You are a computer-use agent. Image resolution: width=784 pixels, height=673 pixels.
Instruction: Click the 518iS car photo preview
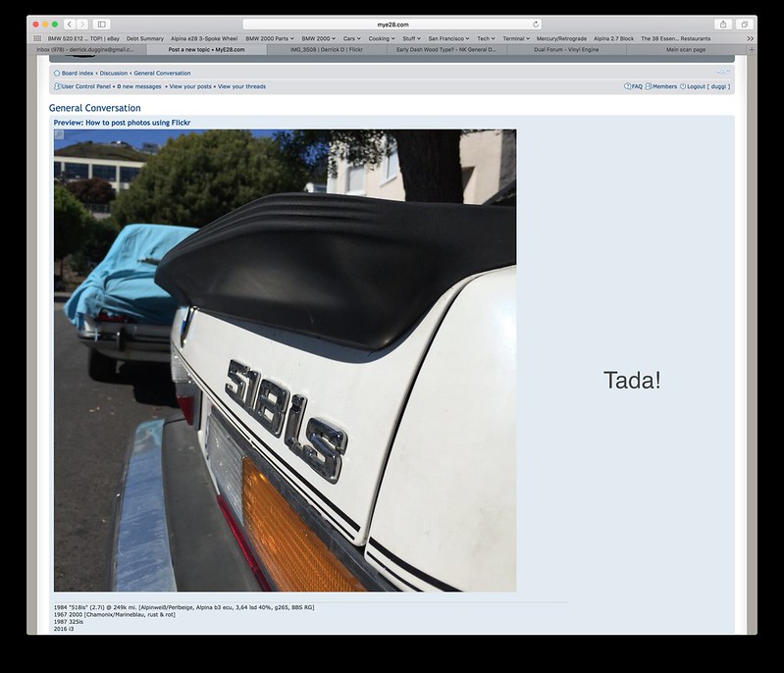tap(285, 360)
